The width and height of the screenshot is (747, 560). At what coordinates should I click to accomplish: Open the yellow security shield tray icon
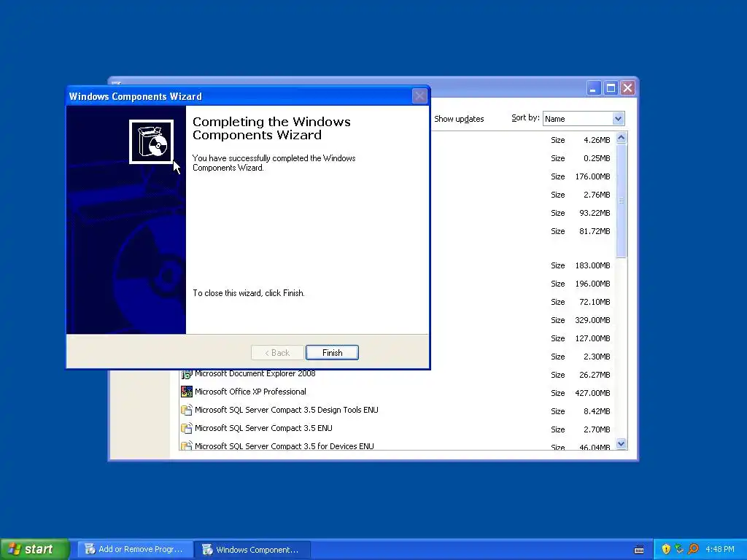pos(666,549)
